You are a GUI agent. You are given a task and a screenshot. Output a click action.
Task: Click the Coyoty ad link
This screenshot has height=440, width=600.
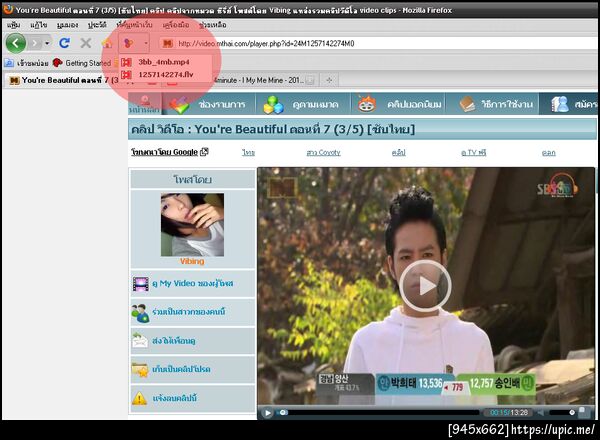(323, 153)
